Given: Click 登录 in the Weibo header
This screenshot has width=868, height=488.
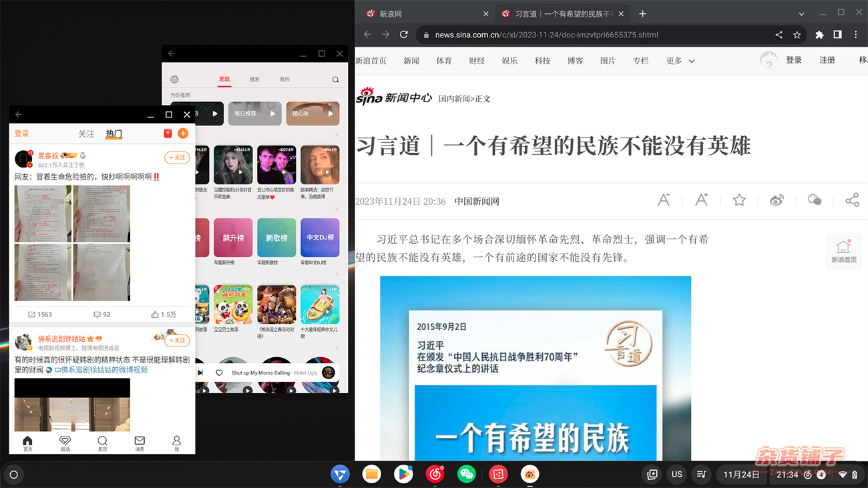Looking at the screenshot, I should tap(22, 134).
